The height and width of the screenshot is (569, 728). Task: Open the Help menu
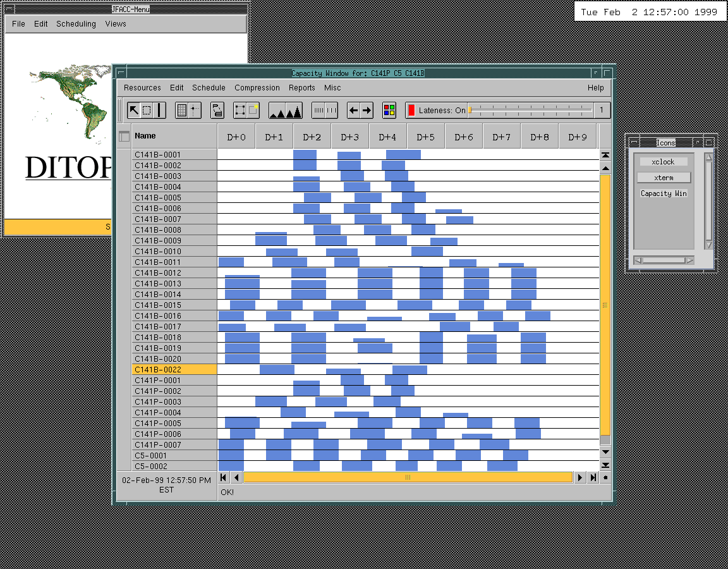(x=595, y=88)
